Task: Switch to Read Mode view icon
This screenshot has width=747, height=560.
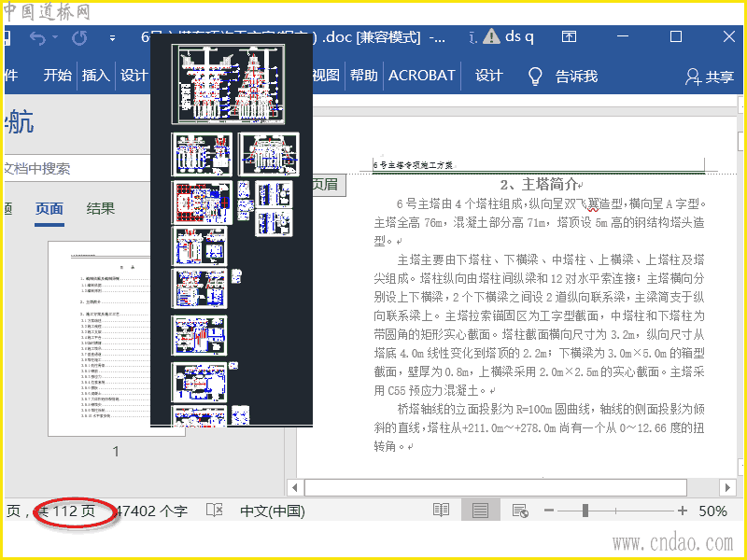Action: tap(441, 511)
